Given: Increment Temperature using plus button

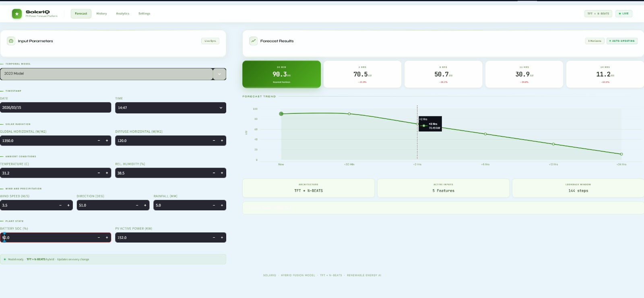Looking at the screenshot, I should pos(107,173).
